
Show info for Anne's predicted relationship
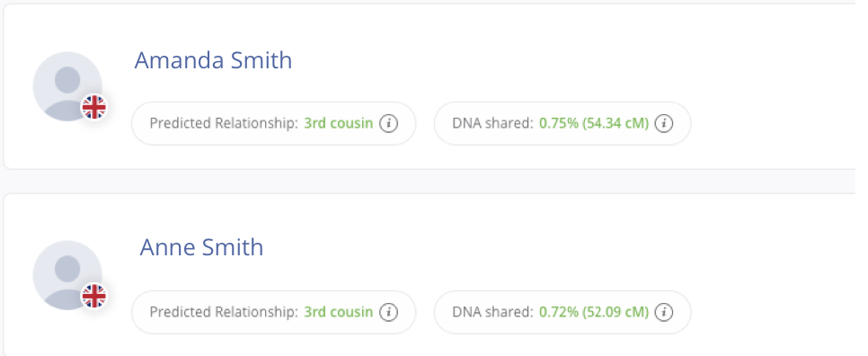388,312
